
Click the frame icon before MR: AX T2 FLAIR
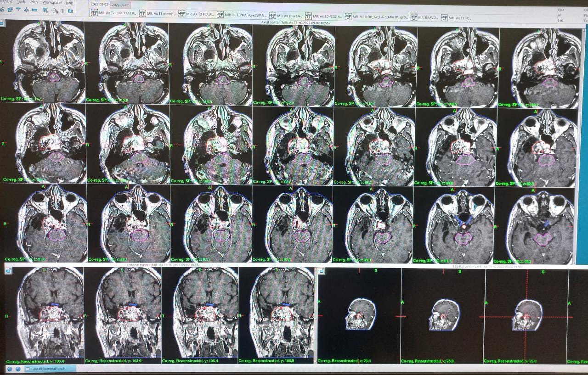(182, 14)
